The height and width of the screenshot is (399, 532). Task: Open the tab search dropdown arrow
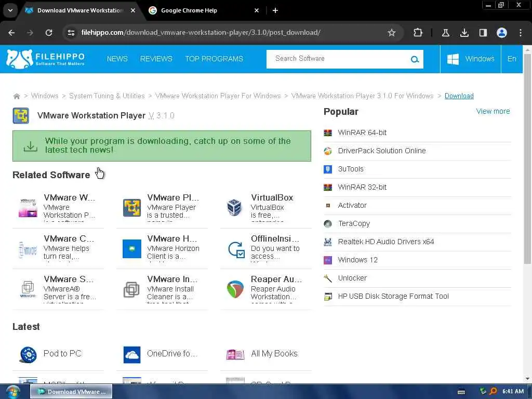click(x=10, y=10)
